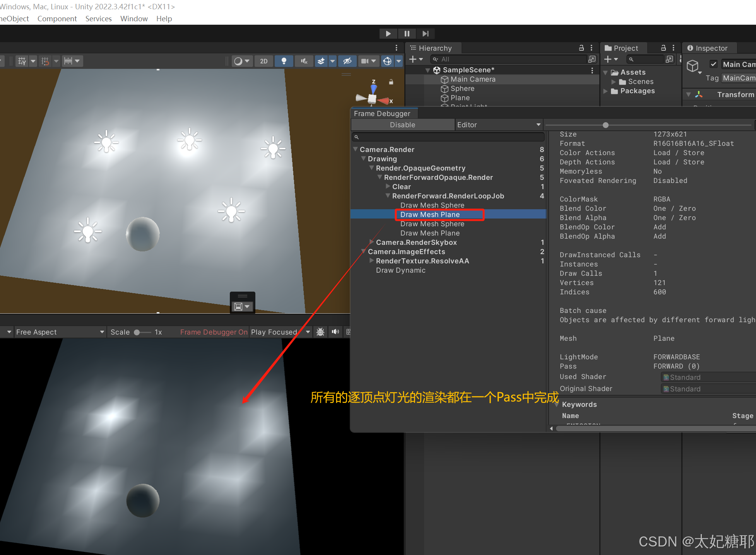The image size is (756, 555).
Task: Open Free Aspect dropdown in Game view
Action: tap(60, 332)
